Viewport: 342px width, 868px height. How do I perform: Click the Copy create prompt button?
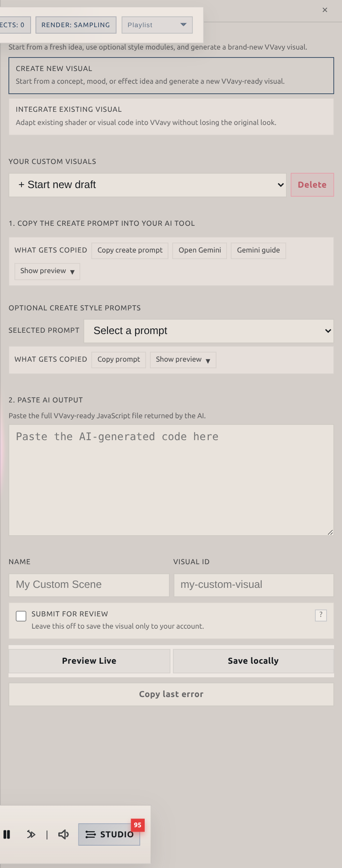coord(130,250)
